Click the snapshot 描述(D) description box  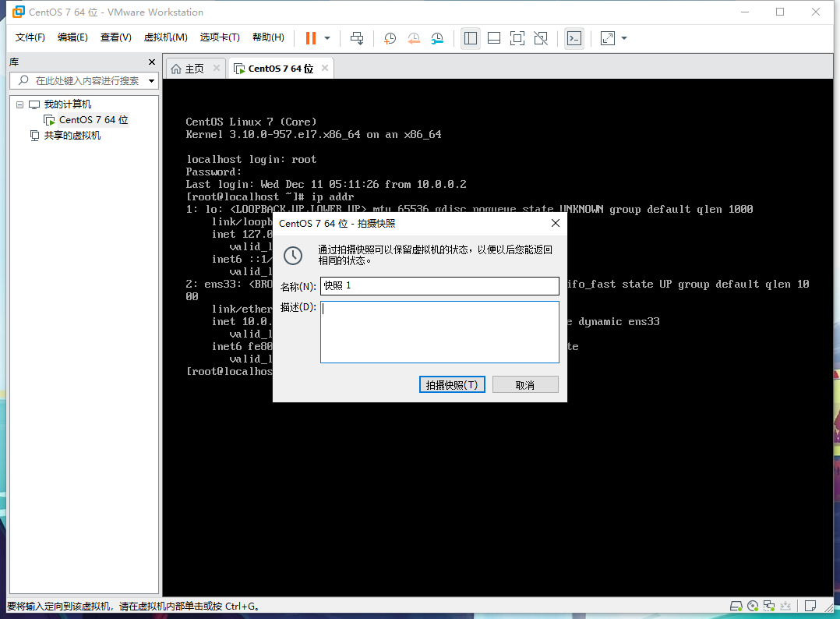click(439, 332)
